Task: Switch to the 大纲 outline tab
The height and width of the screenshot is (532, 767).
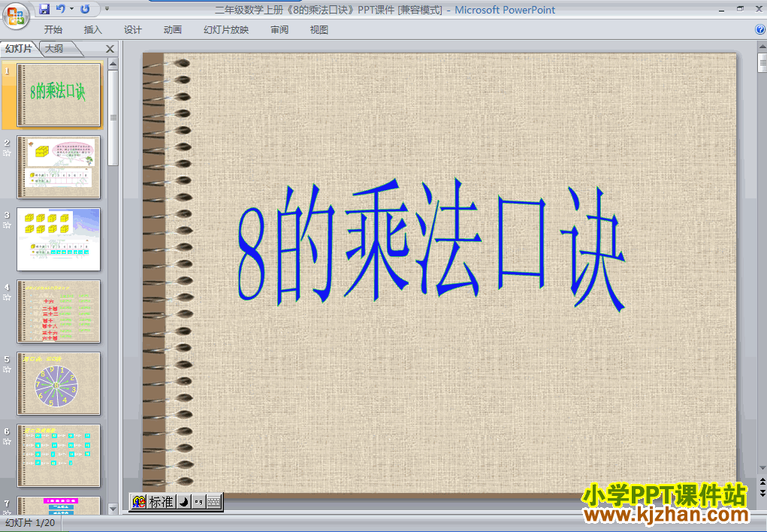Action: pyautogui.click(x=55, y=48)
